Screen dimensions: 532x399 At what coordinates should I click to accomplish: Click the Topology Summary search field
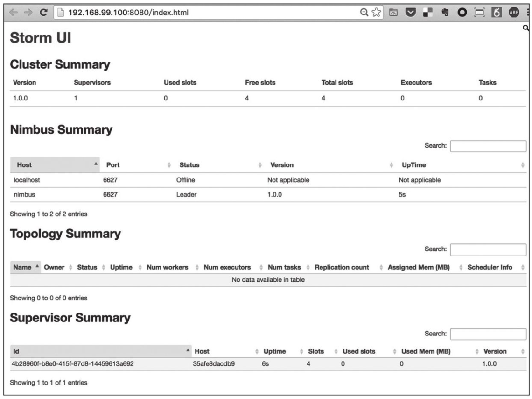[x=488, y=249]
